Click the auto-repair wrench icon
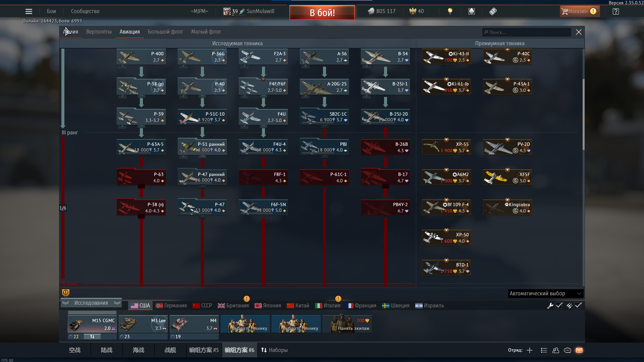The width and height of the screenshot is (644, 362). 550,306
